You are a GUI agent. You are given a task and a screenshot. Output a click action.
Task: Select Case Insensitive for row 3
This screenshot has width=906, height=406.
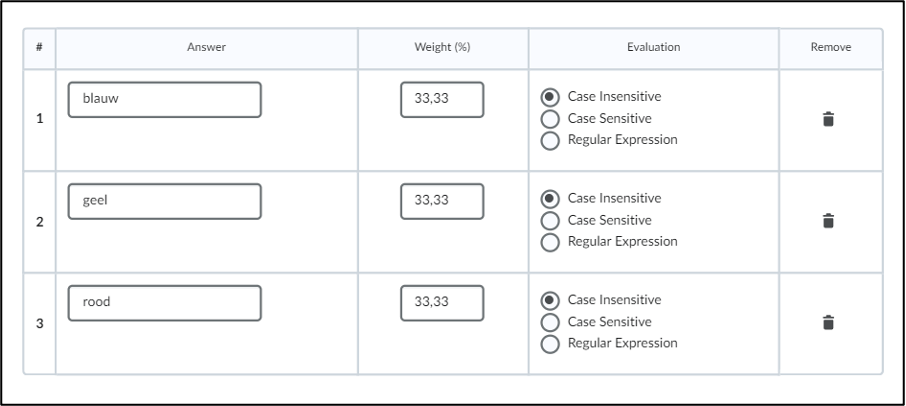(550, 300)
